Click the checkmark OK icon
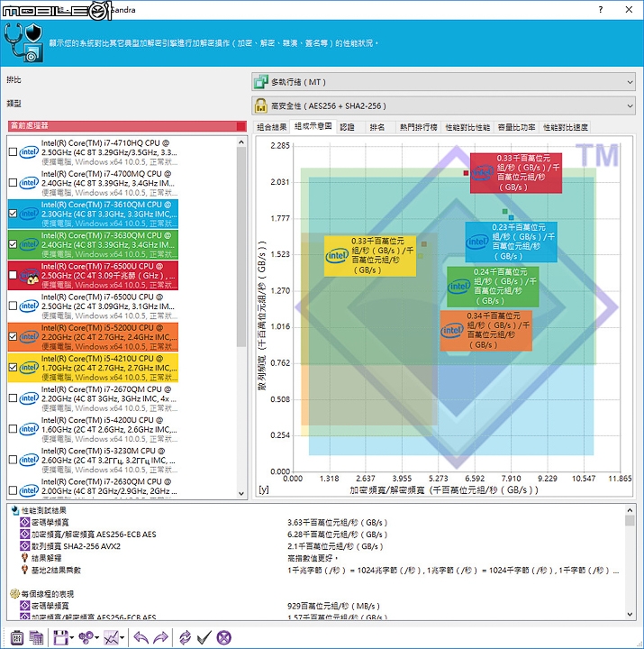This screenshot has width=644, height=649. pyautogui.click(x=204, y=637)
